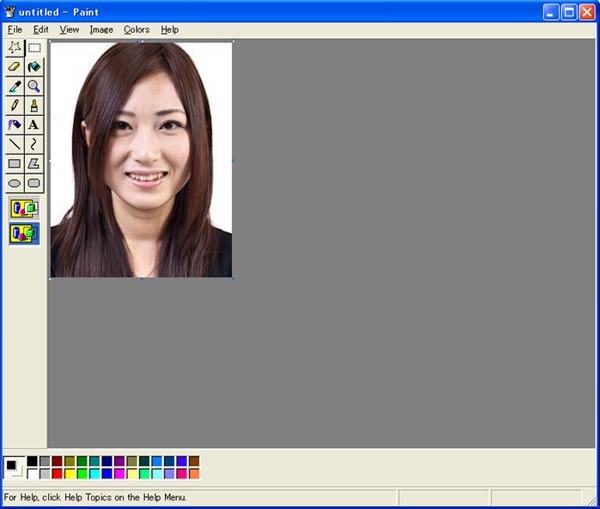Screen dimensions: 600x509
Task: Choose the dark gray swatch
Action: click(45, 461)
